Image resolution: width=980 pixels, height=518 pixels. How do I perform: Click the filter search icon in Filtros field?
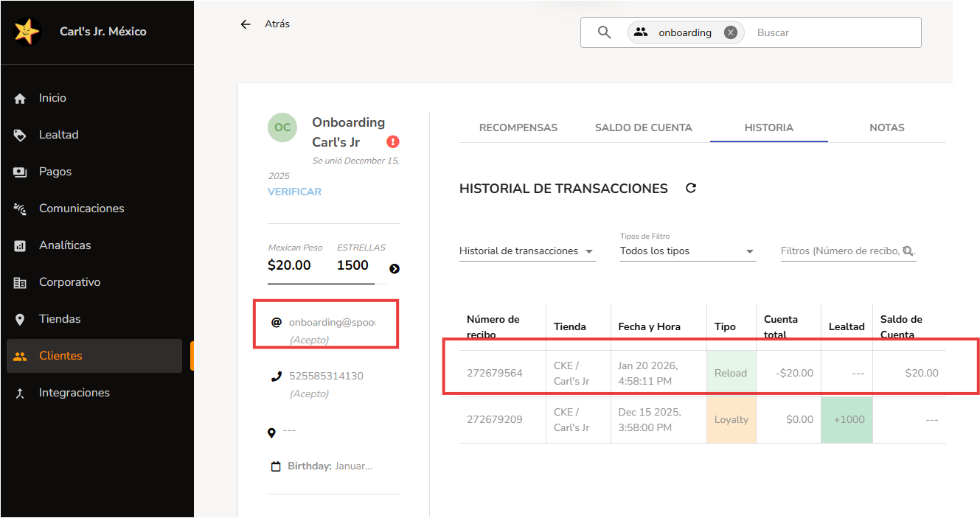(x=908, y=251)
